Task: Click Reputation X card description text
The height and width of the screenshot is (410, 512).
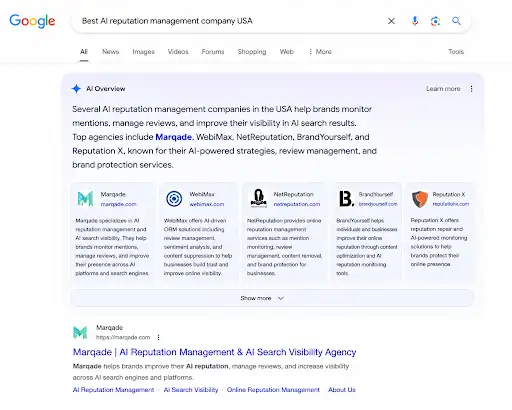Action: click(x=439, y=242)
